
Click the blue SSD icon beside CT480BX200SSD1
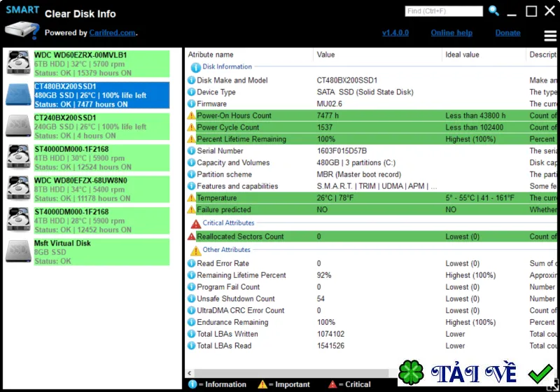point(18,94)
